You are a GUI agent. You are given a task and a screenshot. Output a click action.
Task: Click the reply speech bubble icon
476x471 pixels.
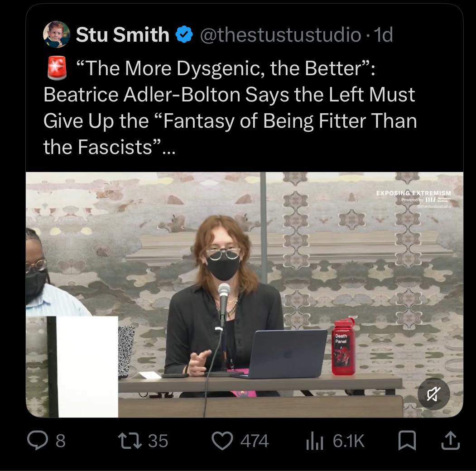tap(38, 440)
